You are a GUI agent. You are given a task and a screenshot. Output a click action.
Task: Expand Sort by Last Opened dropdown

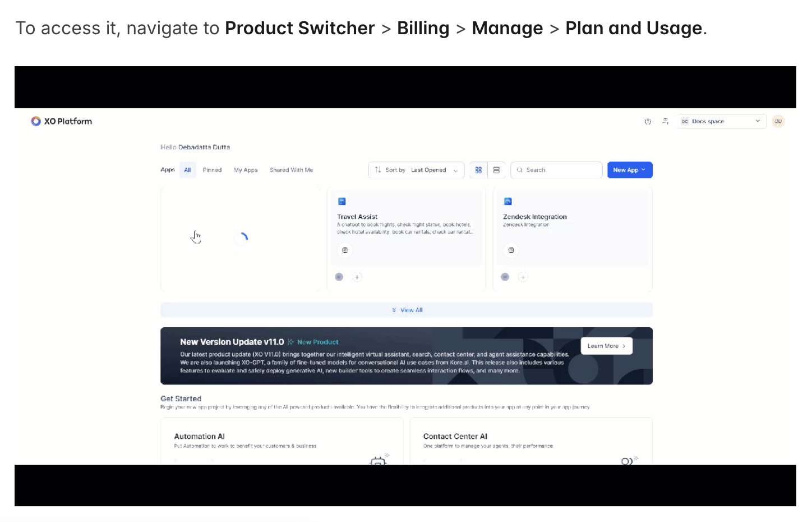tap(416, 170)
